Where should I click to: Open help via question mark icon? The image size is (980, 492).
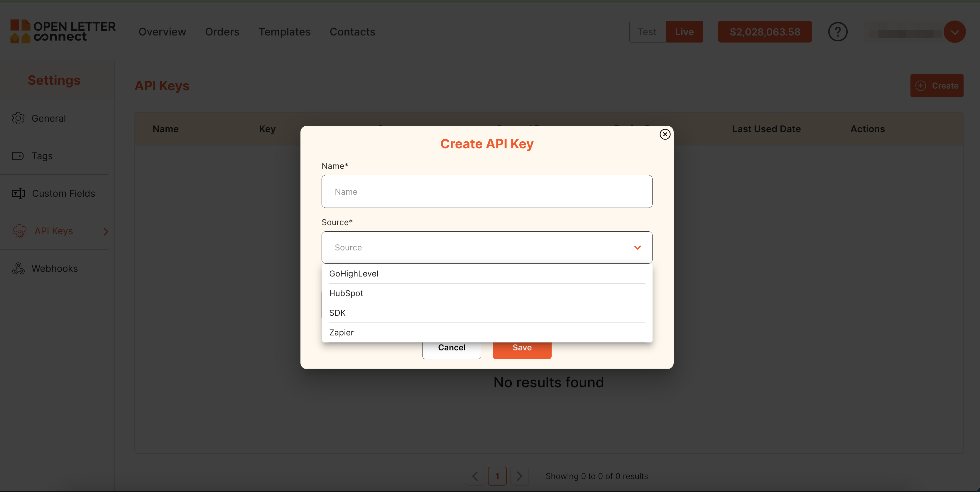[x=838, y=32]
